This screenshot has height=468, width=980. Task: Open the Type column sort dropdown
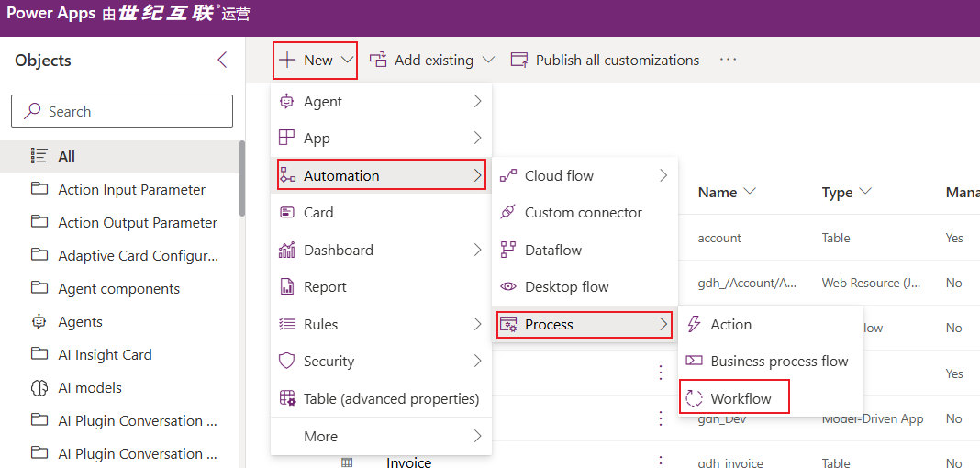tap(865, 191)
